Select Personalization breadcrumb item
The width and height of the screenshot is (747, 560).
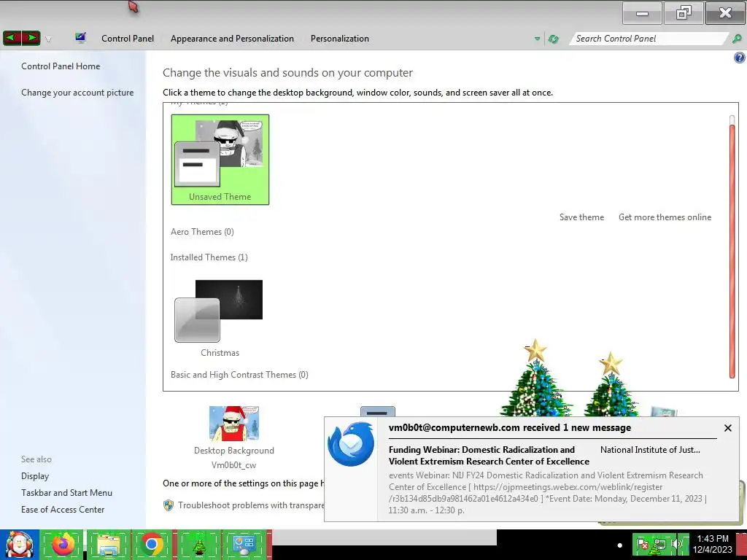(340, 39)
